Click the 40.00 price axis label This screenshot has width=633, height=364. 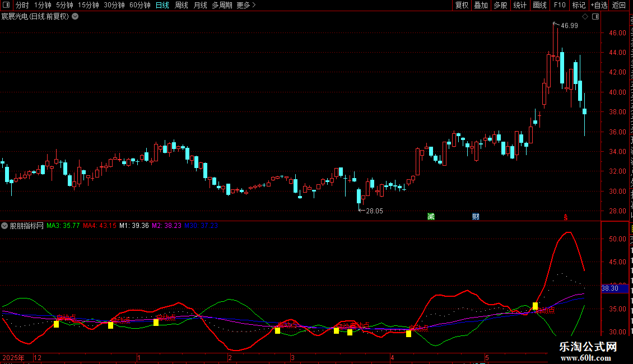click(617, 92)
